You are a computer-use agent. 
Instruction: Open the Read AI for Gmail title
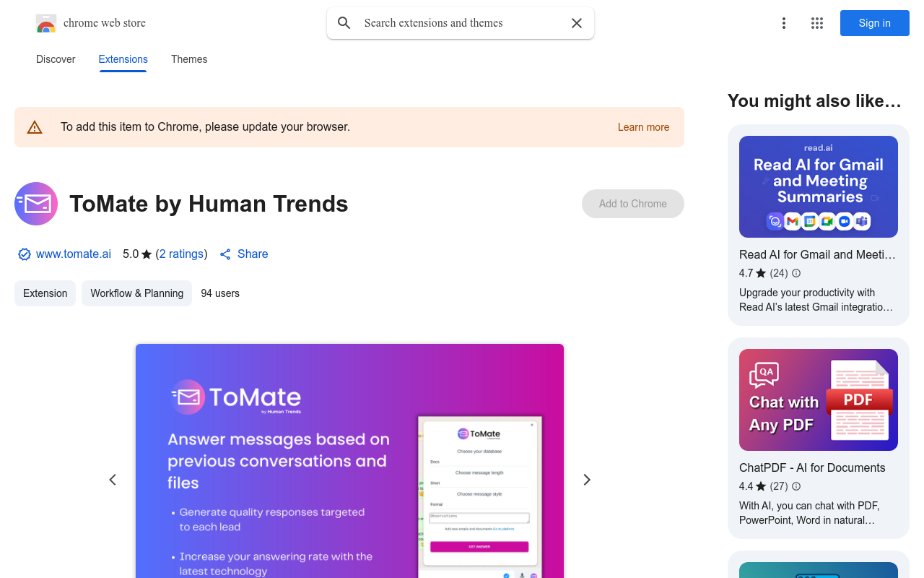(x=818, y=254)
